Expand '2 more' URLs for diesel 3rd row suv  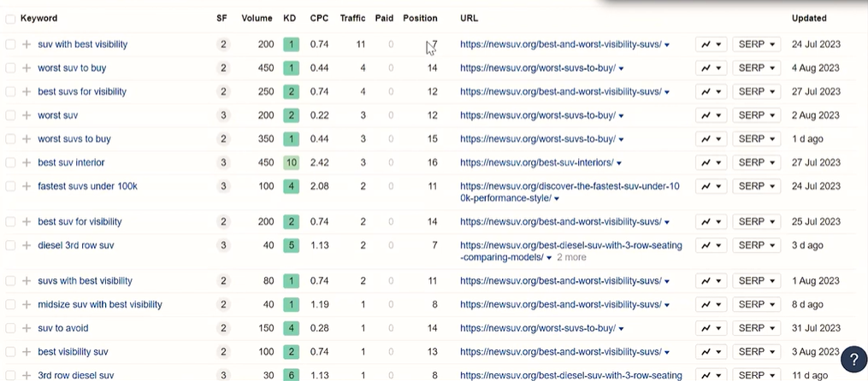click(571, 257)
